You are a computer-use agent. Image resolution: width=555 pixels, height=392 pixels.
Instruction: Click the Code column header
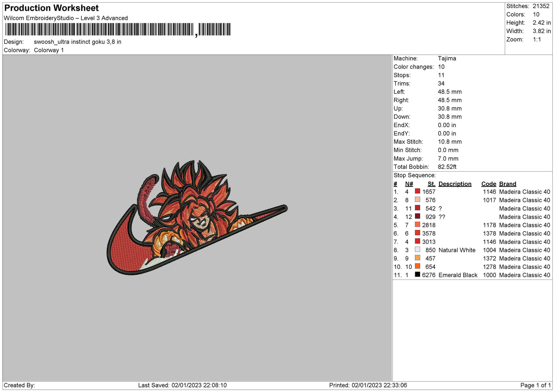pyautogui.click(x=489, y=184)
